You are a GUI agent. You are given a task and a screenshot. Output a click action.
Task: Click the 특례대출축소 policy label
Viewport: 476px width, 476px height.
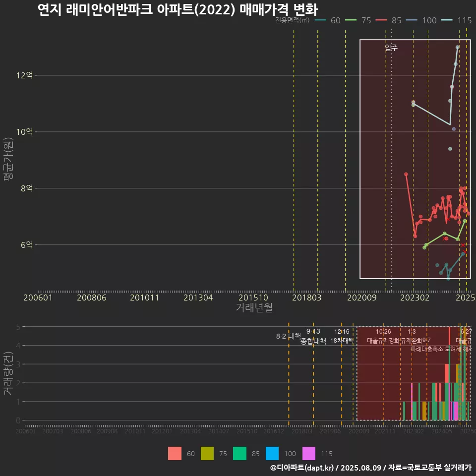tap(427, 349)
